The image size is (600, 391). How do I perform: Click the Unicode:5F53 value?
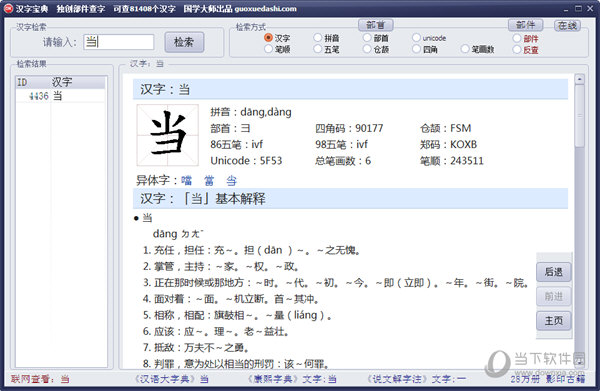pyautogui.click(x=246, y=160)
